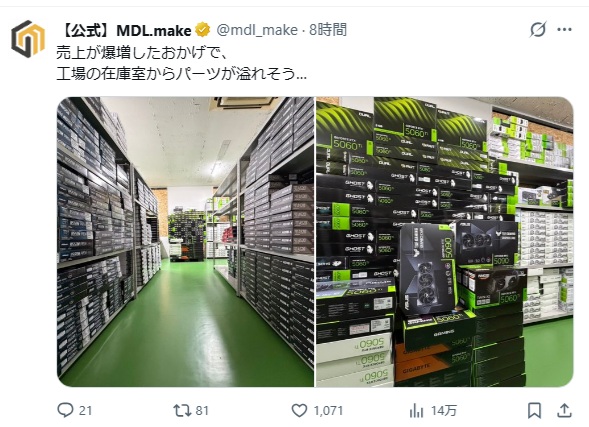589x427 pixels.
Task: Click the Grok slashed-circle icon
Action: click(x=538, y=30)
